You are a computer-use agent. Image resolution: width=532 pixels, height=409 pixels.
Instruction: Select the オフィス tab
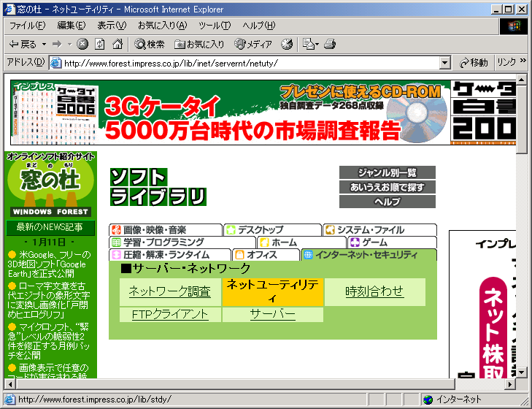pyautogui.click(x=266, y=255)
